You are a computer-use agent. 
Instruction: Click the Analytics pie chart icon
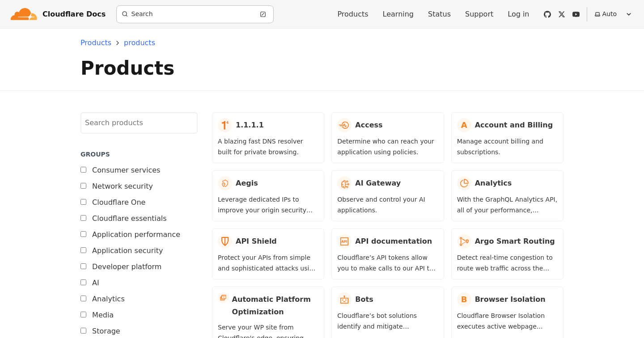(x=464, y=183)
